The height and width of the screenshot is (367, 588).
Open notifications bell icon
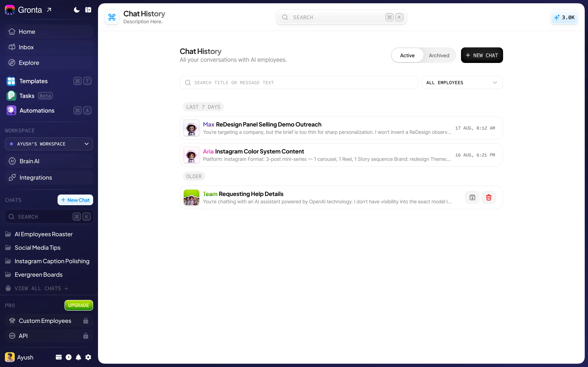tap(78, 357)
